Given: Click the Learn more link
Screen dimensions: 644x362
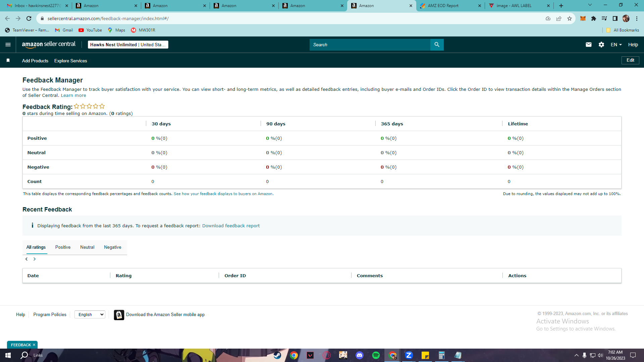Looking at the screenshot, I should click(73, 96).
